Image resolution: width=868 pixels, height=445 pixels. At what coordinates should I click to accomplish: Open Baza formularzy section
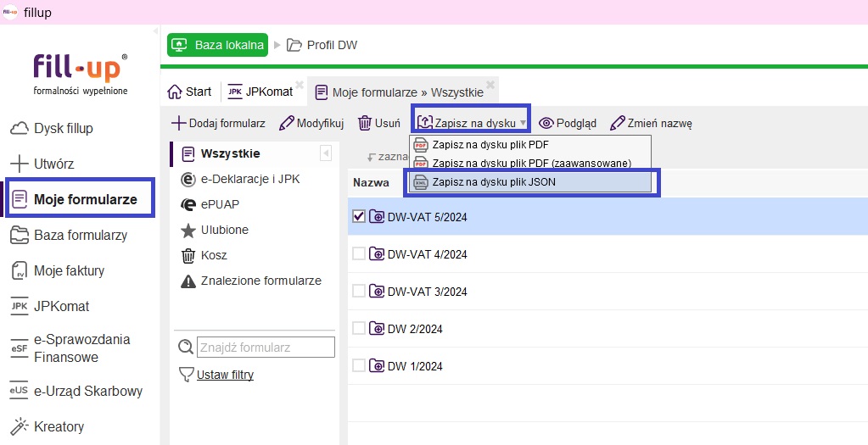[70, 235]
